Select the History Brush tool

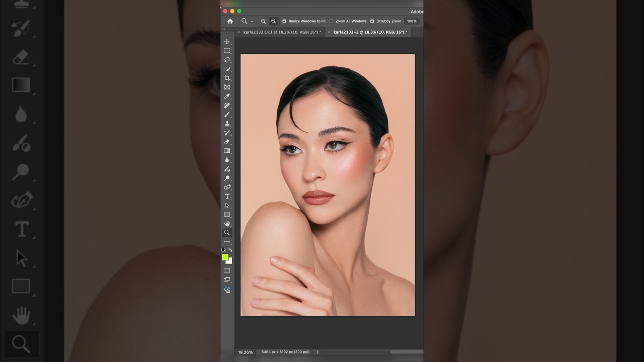click(x=227, y=133)
